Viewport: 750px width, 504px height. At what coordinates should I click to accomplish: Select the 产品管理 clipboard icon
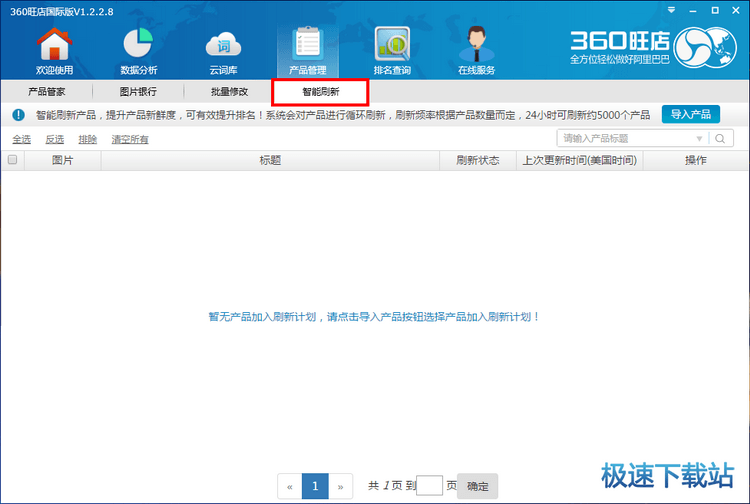pyautogui.click(x=308, y=51)
